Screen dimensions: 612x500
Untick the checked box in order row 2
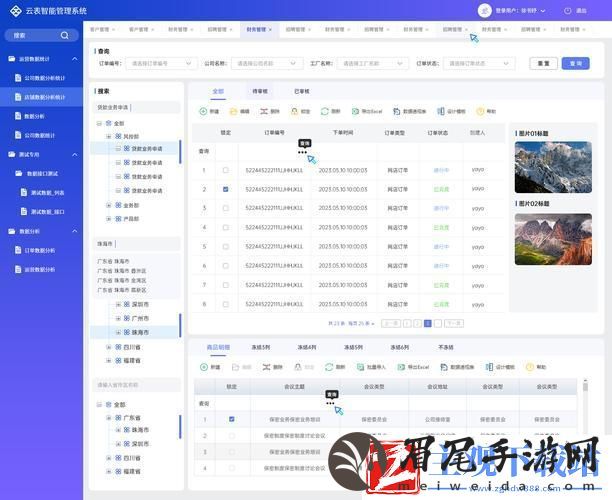point(226,189)
